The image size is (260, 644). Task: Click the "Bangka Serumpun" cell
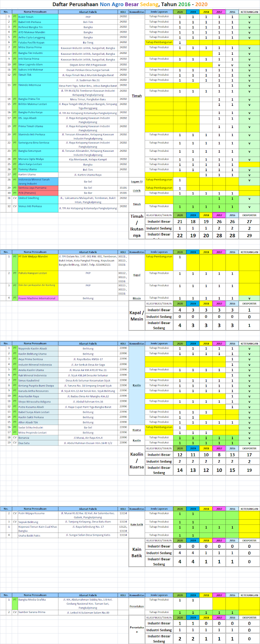(x=38, y=153)
